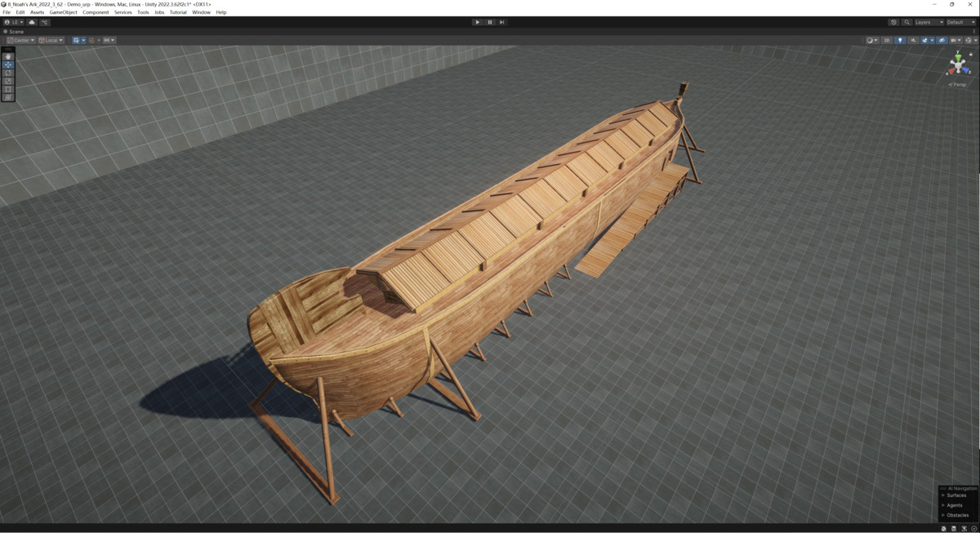Toggle 2D view mode
The width and height of the screenshot is (980, 533).
[887, 40]
